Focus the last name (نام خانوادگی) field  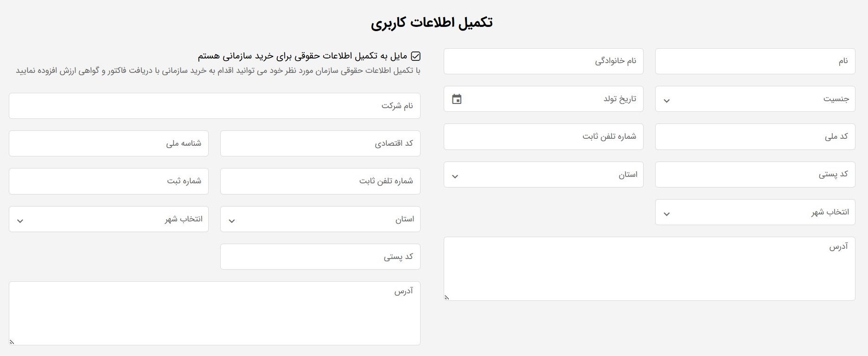click(543, 61)
